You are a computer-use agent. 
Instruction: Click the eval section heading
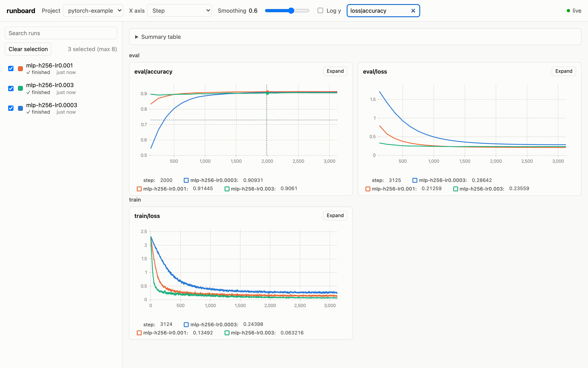(x=134, y=55)
